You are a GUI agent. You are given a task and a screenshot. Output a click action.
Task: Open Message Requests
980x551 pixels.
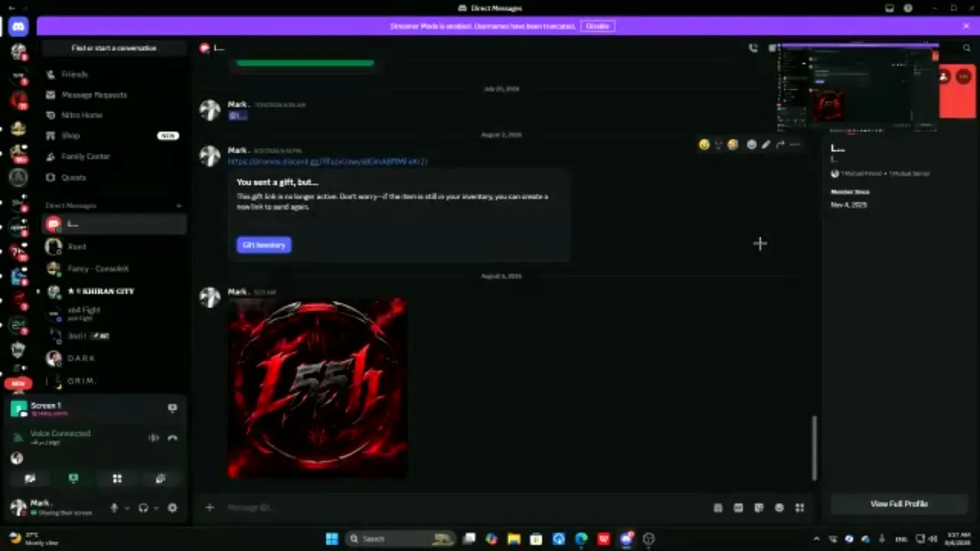coord(114,95)
